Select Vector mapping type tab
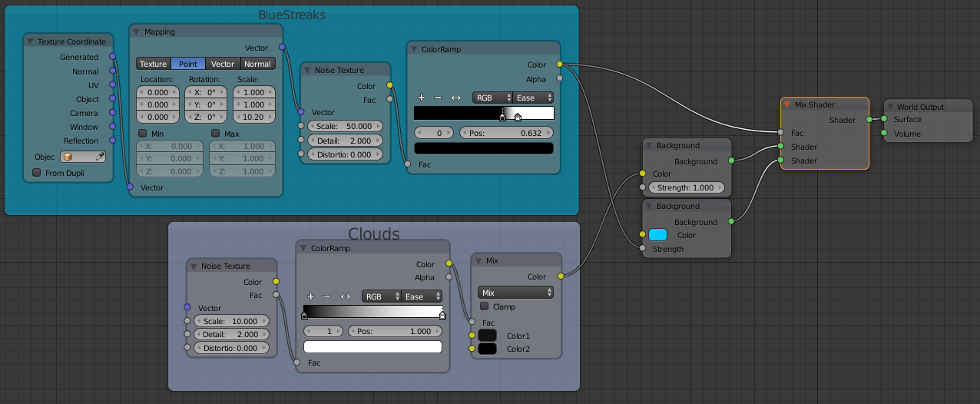Viewport: 980px width, 404px height. coord(223,64)
